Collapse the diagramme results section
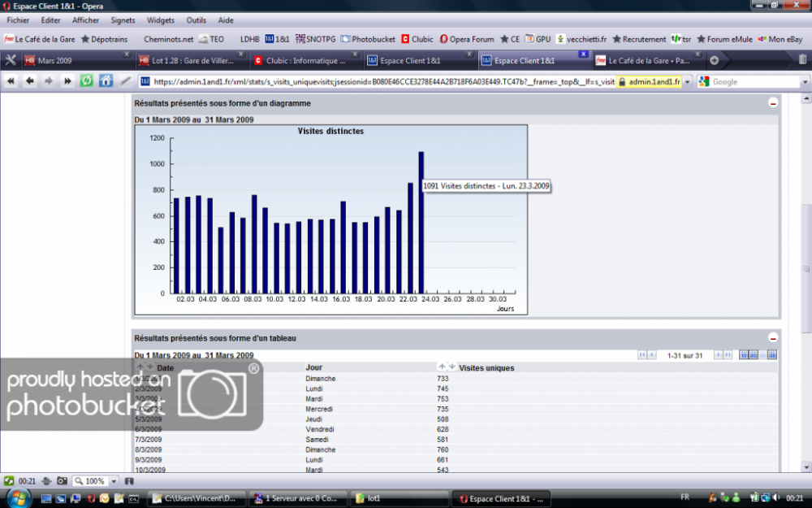 (x=773, y=103)
